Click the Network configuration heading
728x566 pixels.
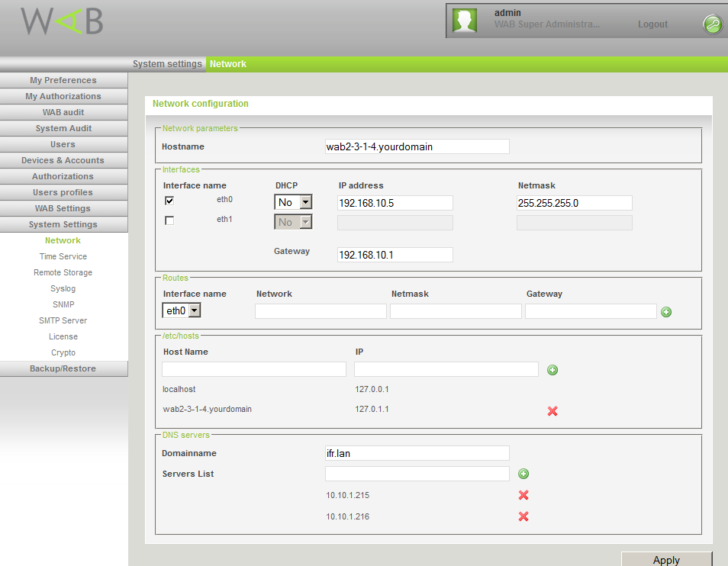pos(201,104)
